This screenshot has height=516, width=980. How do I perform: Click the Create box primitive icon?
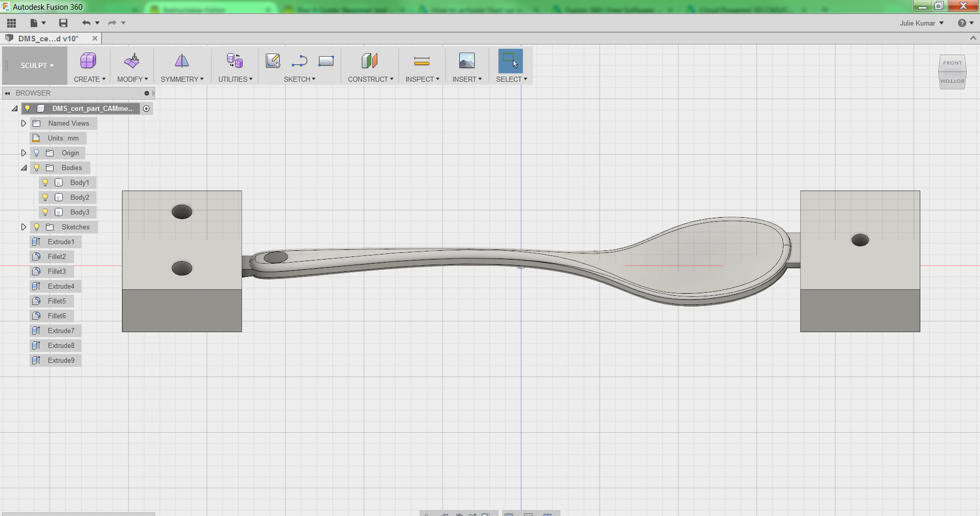(x=88, y=61)
